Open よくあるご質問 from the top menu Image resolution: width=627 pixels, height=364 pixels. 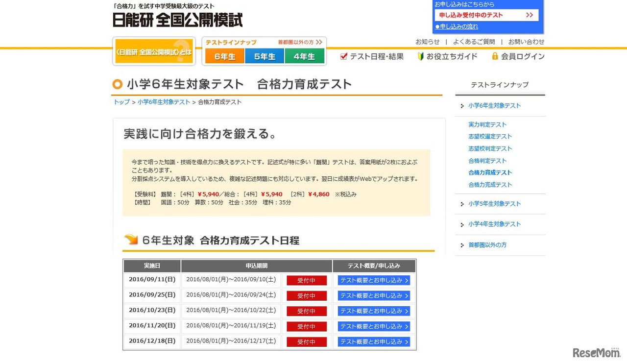pyautogui.click(x=474, y=42)
